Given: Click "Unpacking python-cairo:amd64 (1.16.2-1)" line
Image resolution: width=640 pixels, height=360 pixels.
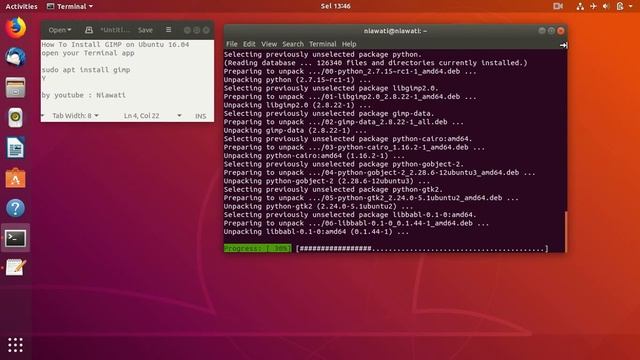Looking at the screenshot, I should 314,156.
